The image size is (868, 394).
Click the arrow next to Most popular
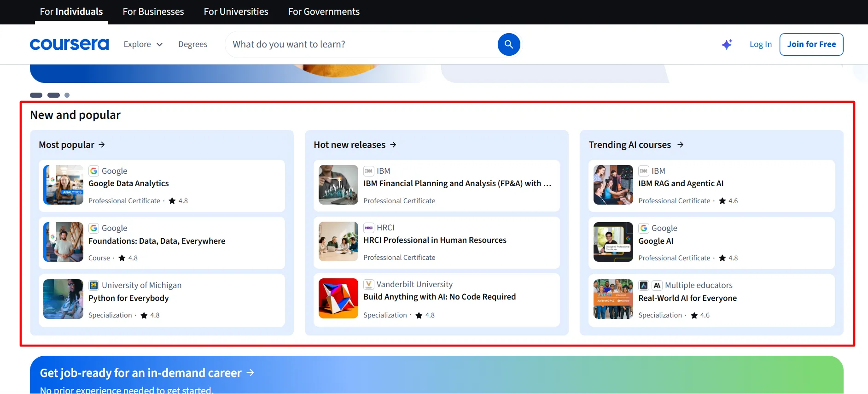(102, 145)
